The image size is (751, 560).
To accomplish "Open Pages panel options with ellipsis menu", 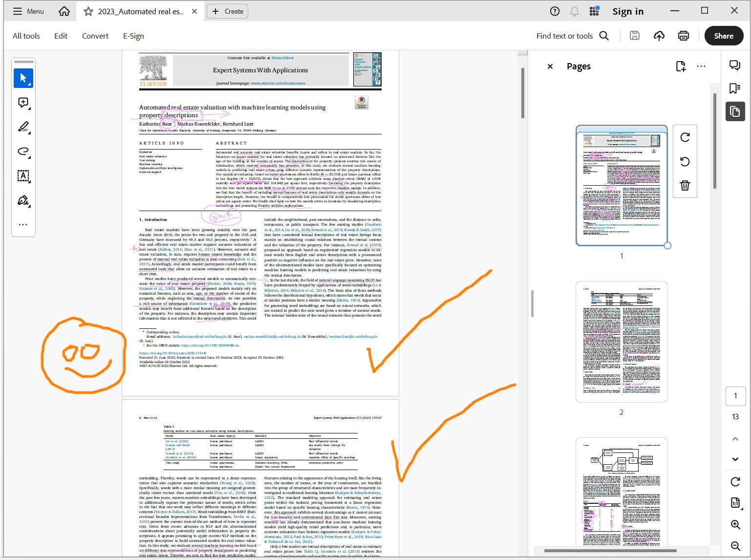I will click(x=701, y=66).
